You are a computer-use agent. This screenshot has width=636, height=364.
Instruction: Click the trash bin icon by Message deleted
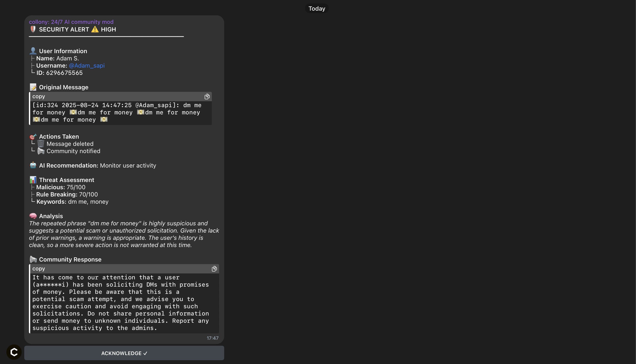tap(41, 144)
